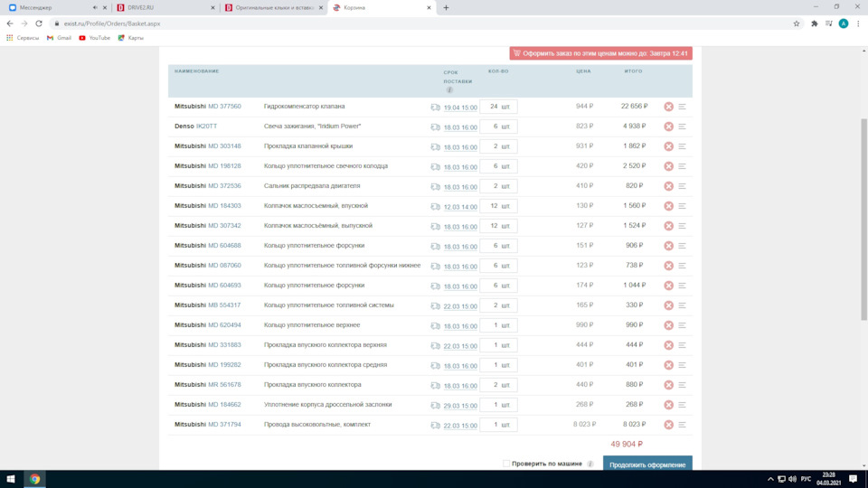
Task: Switch to the Мессенджер tab
Action: click(55, 8)
